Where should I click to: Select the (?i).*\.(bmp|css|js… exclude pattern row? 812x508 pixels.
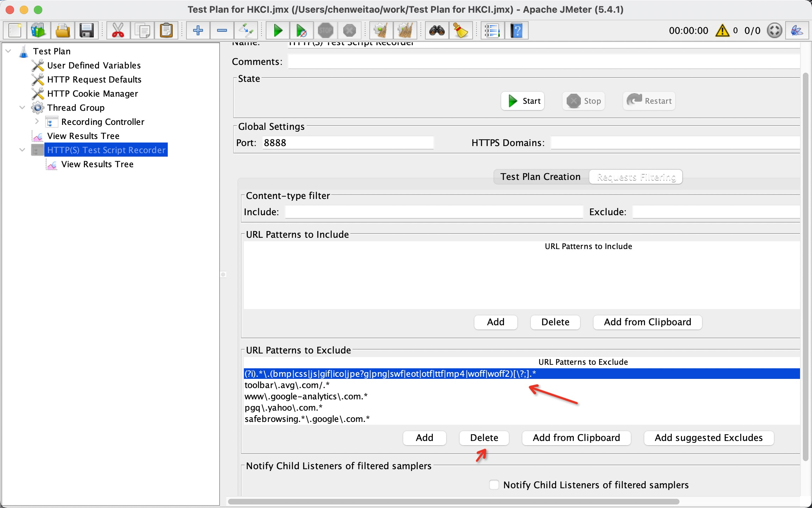coord(522,374)
